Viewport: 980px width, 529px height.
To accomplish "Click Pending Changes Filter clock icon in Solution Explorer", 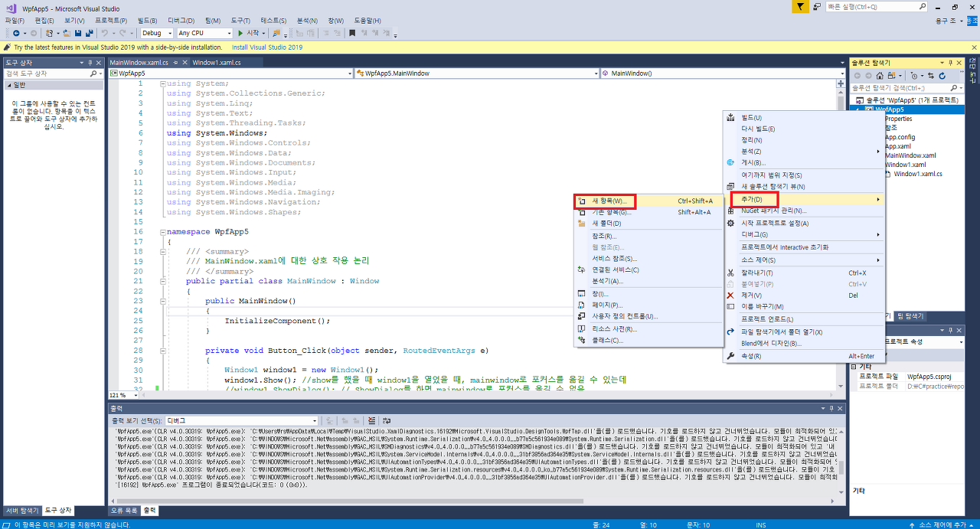I will click(914, 76).
